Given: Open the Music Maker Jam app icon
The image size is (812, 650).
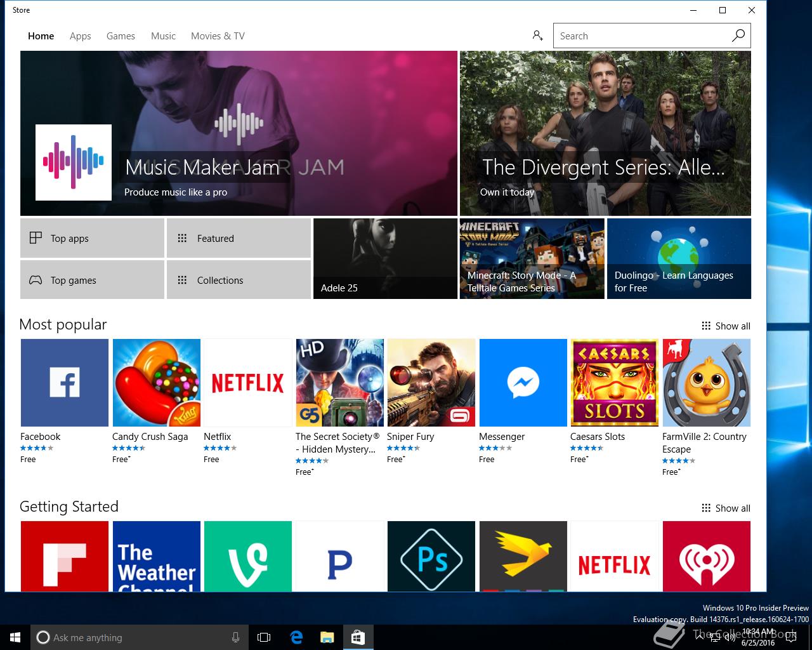Looking at the screenshot, I should tap(74, 162).
